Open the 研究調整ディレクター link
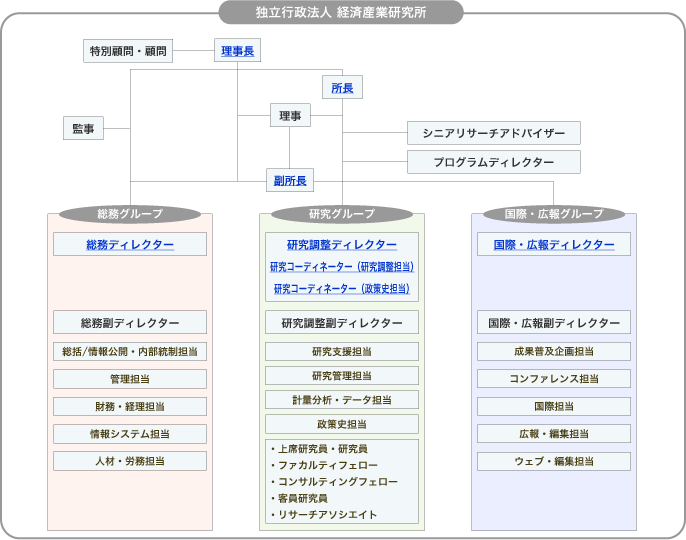This screenshot has height=540, width=686. click(342, 245)
